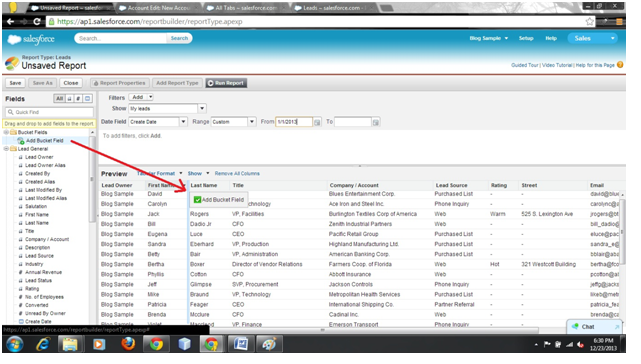This screenshot has height=364, width=641.
Task: Switch to the Unsaved Report browser tab
Action: 67,8
